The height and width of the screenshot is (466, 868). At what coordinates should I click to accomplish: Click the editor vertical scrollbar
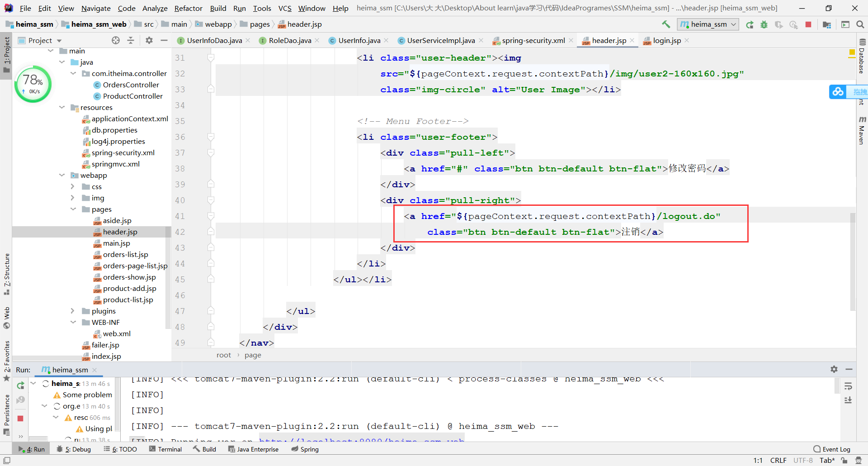(x=853, y=262)
